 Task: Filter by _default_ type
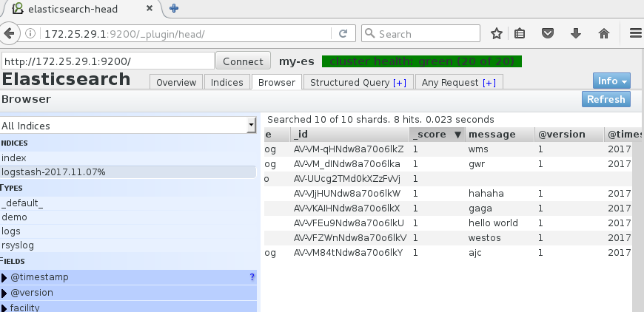128,203
